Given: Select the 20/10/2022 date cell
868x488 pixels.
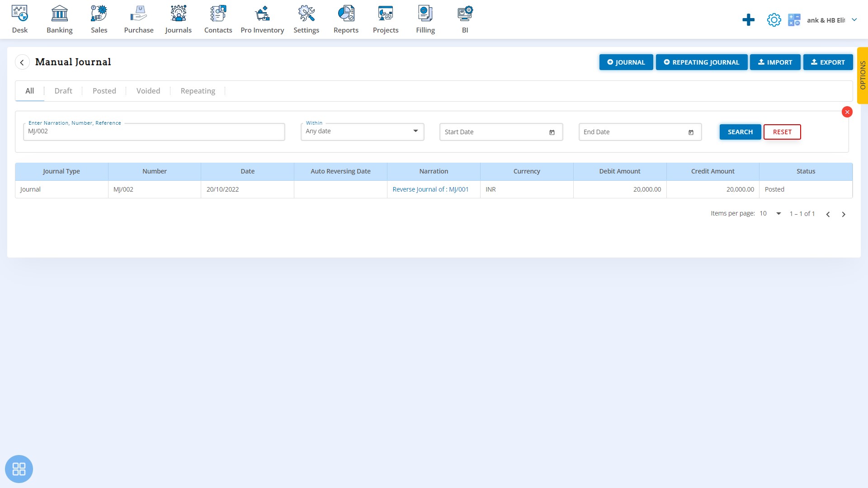Looking at the screenshot, I should click(x=248, y=189).
